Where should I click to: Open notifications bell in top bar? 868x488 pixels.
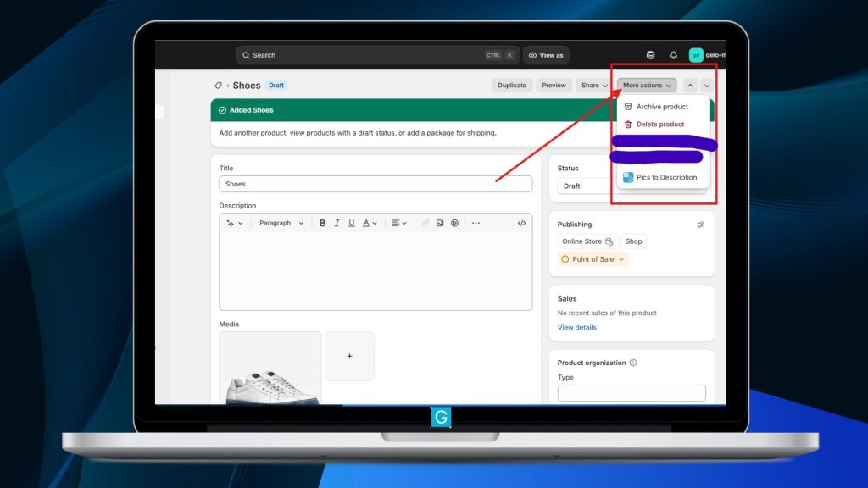pos(673,55)
